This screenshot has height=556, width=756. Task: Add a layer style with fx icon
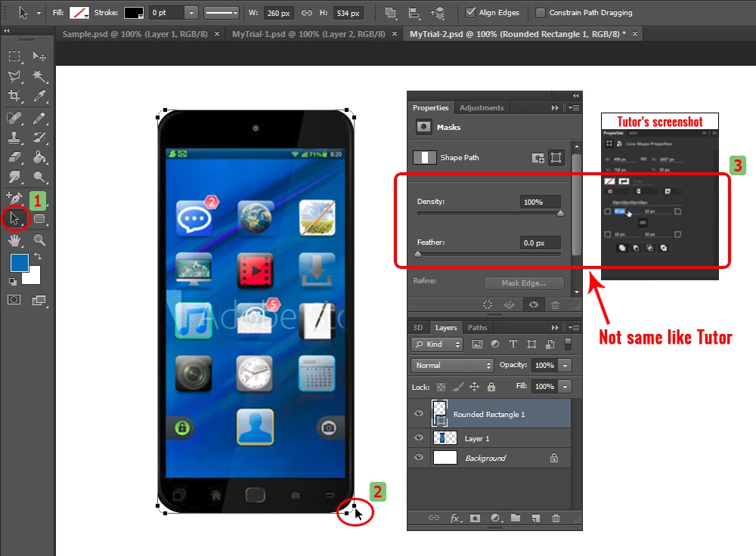456,518
